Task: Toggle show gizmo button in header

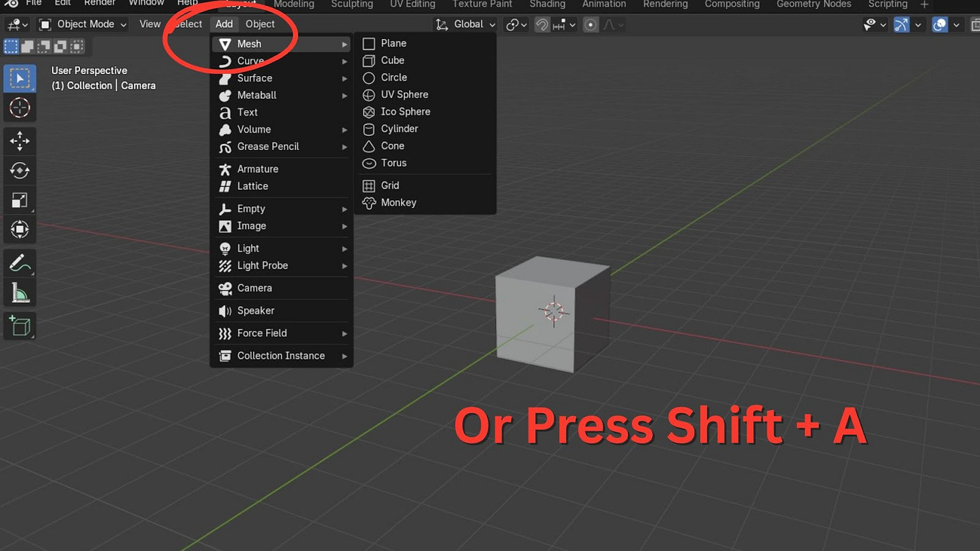Action: (901, 24)
